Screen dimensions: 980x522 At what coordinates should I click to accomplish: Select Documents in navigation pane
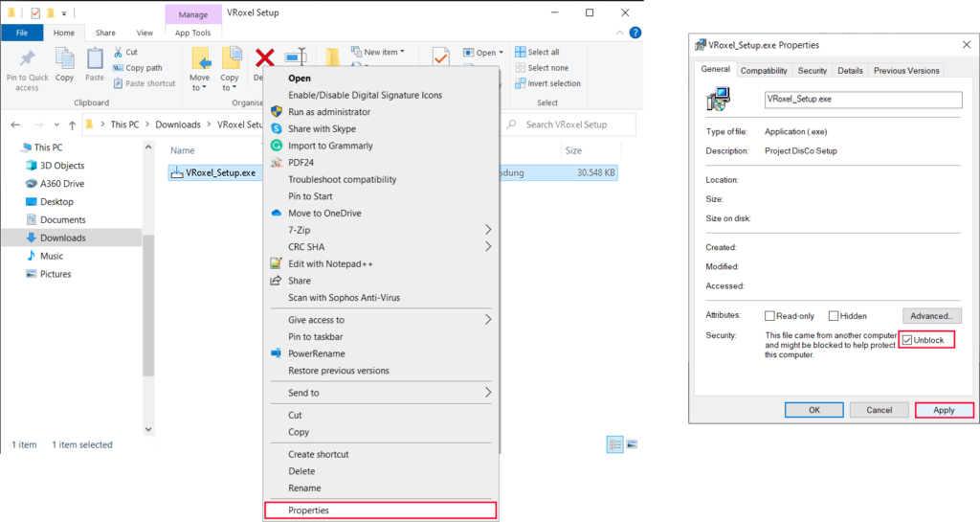(56, 220)
